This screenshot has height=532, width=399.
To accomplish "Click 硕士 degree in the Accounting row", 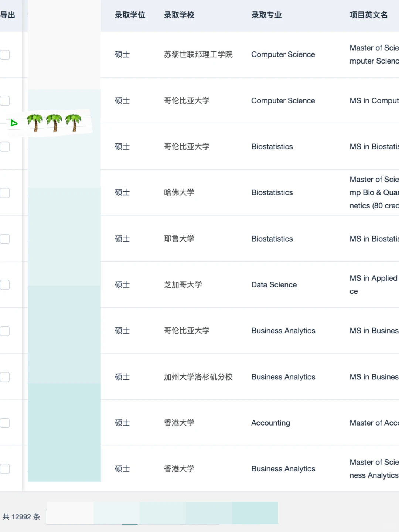I will 122,423.
